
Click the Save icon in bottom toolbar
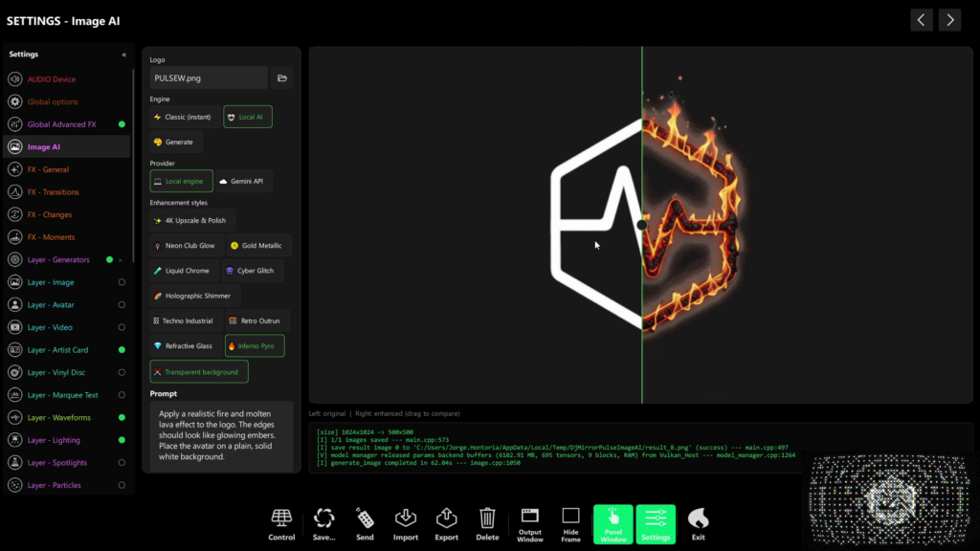tap(323, 524)
